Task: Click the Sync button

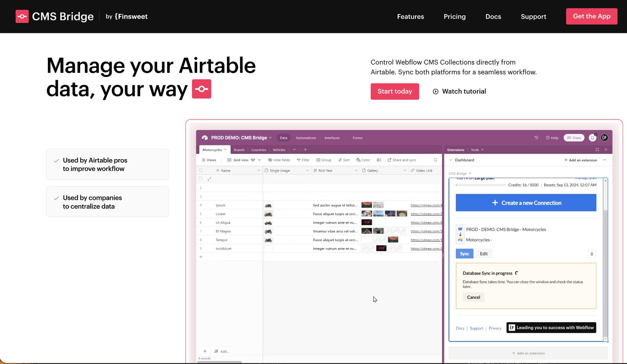Action: click(464, 254)
